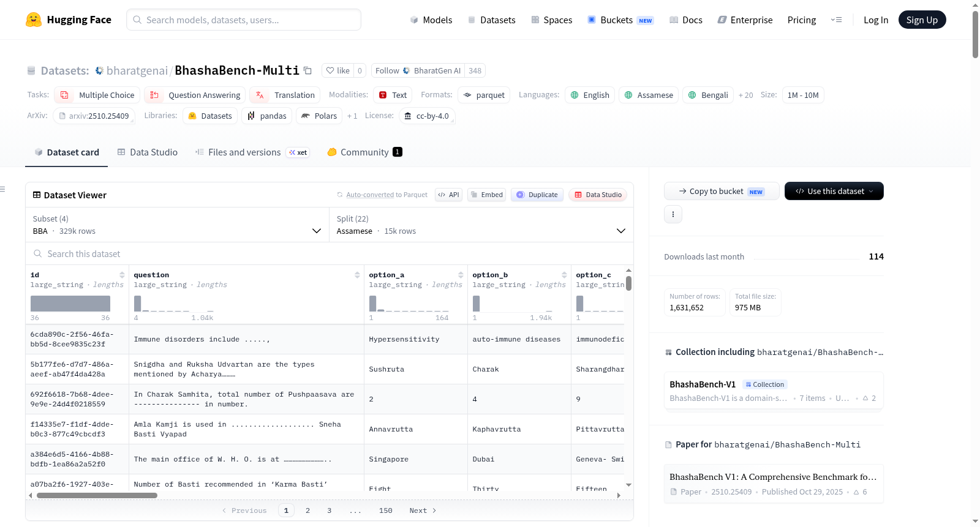The width and height of the screenshot is (980, 527).
Task: Select the 'Hypersensitivity' table cell
Action: [x=416, y=339]
